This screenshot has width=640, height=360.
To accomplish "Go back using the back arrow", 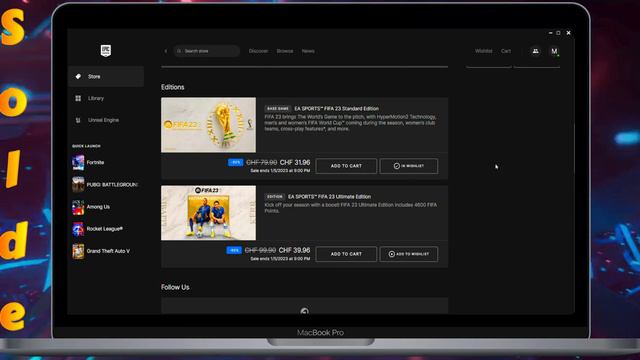I will (x=166, y=51).
